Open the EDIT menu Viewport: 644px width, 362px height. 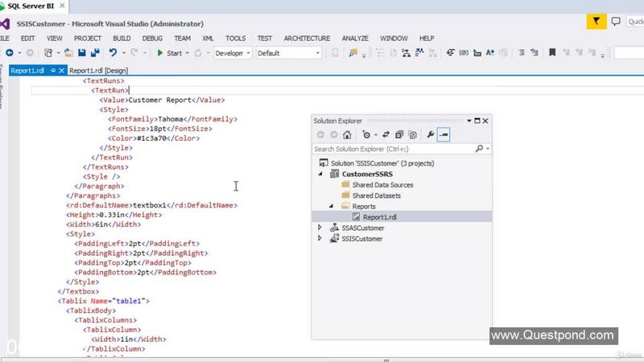click(x=28, y=38)
